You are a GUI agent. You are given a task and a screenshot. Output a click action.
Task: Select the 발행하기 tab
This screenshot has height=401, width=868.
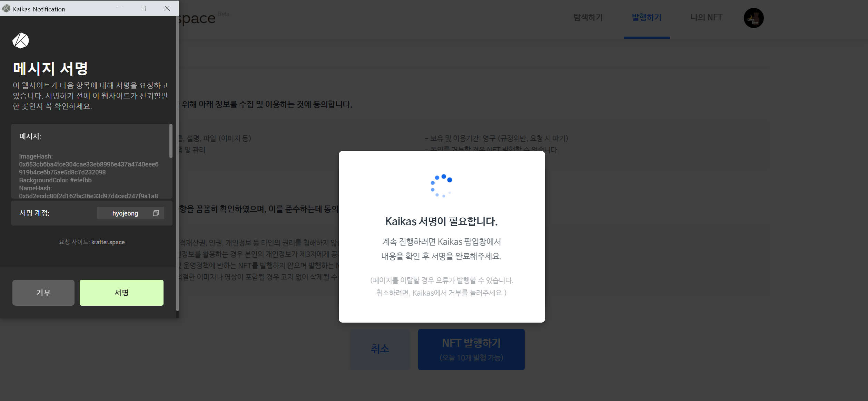(647, 17)
